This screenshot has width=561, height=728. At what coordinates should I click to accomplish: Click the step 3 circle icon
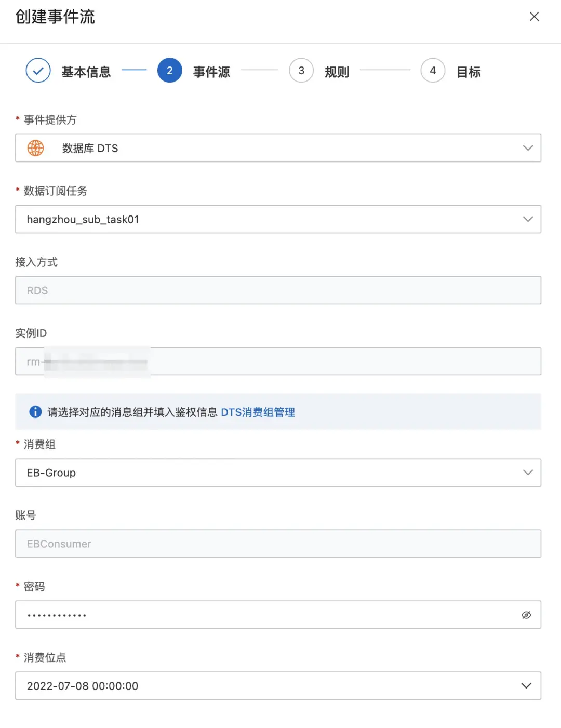click(x=301, y=71)
